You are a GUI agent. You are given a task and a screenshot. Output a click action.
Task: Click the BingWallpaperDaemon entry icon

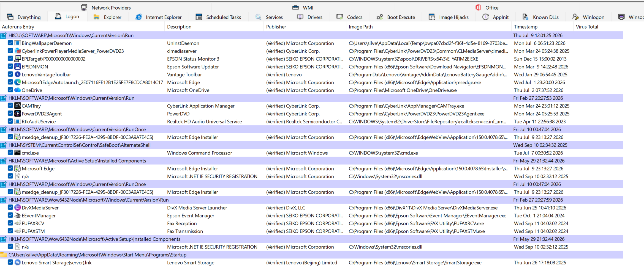18,43
